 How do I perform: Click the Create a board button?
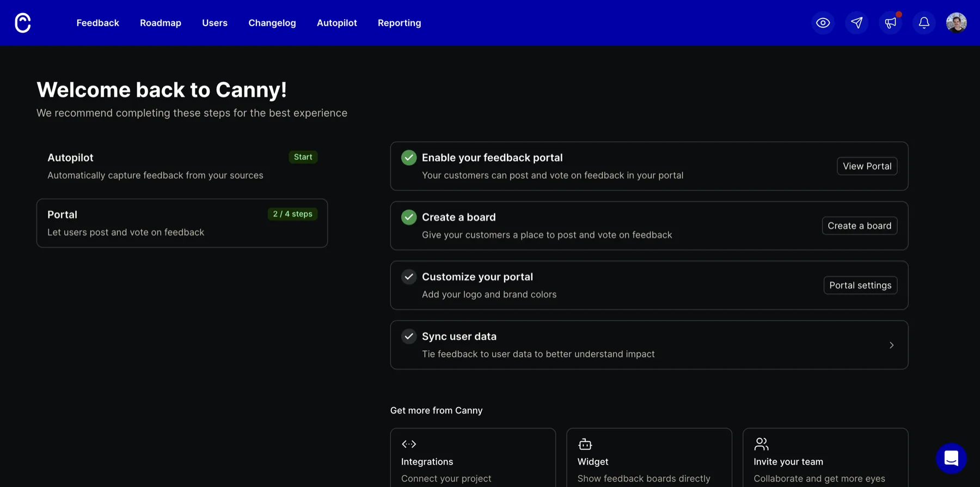tap(859, 226)
